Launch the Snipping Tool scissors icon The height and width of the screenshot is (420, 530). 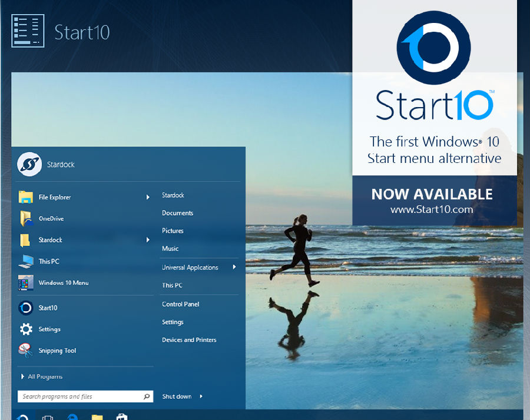(x=25, y=351)
